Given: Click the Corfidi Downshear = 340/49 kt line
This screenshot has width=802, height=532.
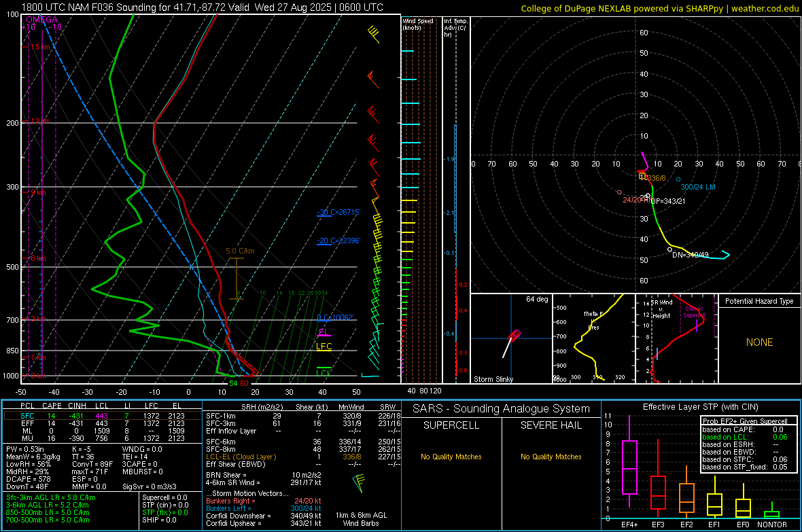Looking at the screenshot, I should (264, 516).
